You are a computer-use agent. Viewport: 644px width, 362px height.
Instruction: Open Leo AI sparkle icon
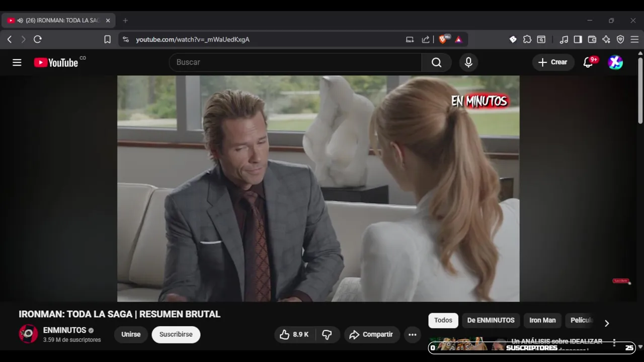click(x=606, y=39)
